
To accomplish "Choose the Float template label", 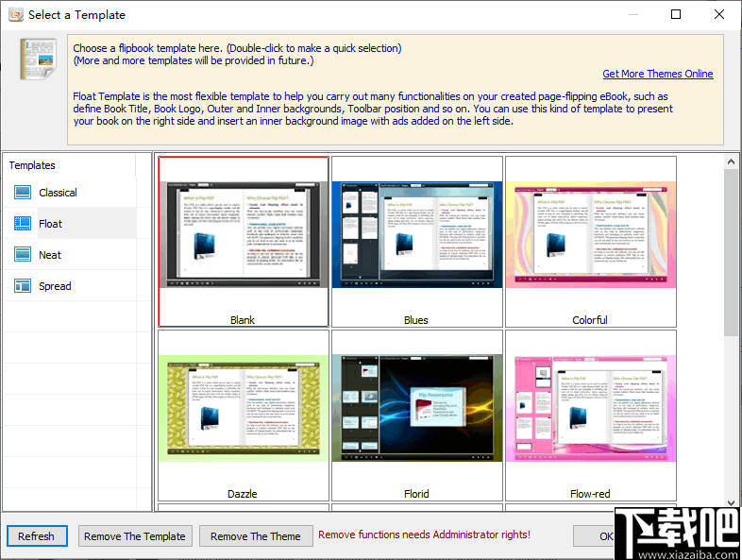I will pos(50,224).
